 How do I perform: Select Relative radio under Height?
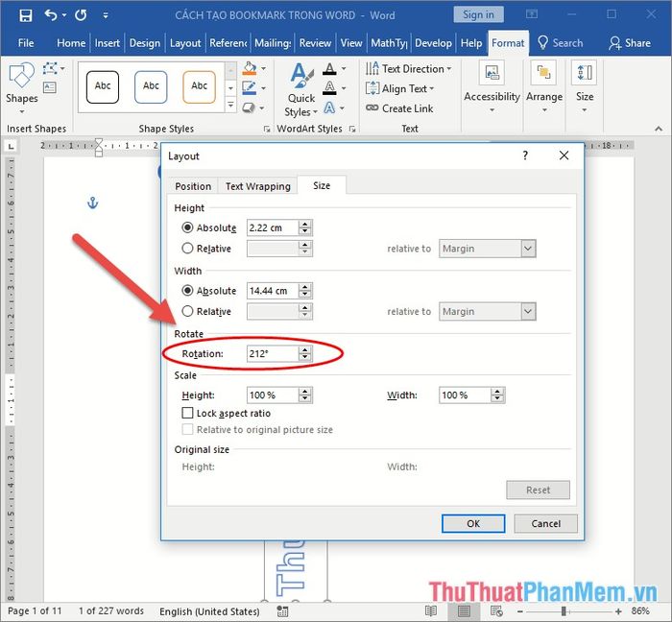tap(187, 248)
